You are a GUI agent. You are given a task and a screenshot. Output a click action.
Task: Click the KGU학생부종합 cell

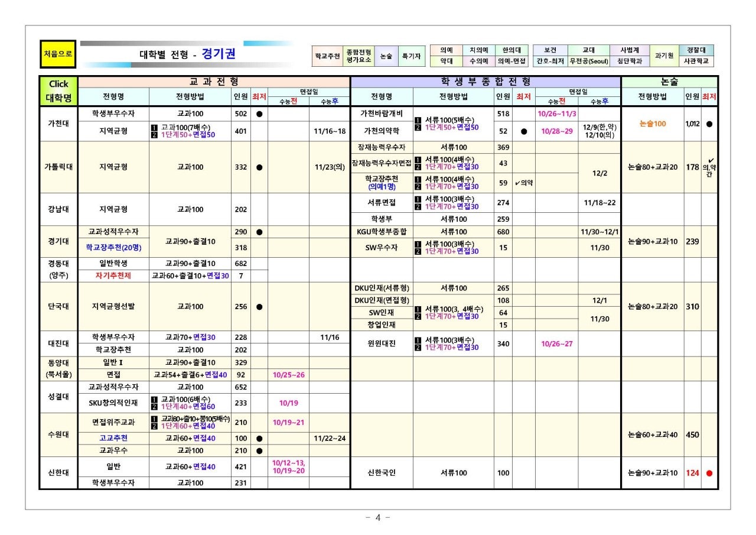[x=382, y=232]
